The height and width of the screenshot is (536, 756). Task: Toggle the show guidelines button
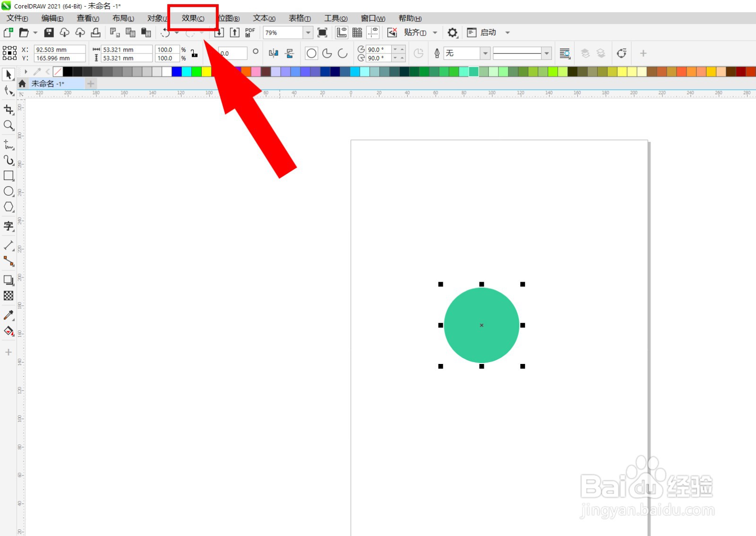373,33
